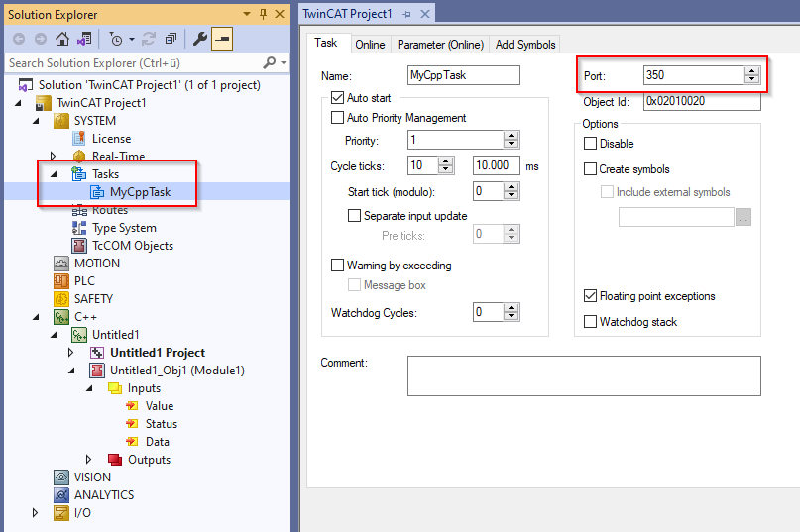This screenshot has width=800, height=532.
Task: Toggle the Preview Selected Items button
Action: (x=222, y=39)
